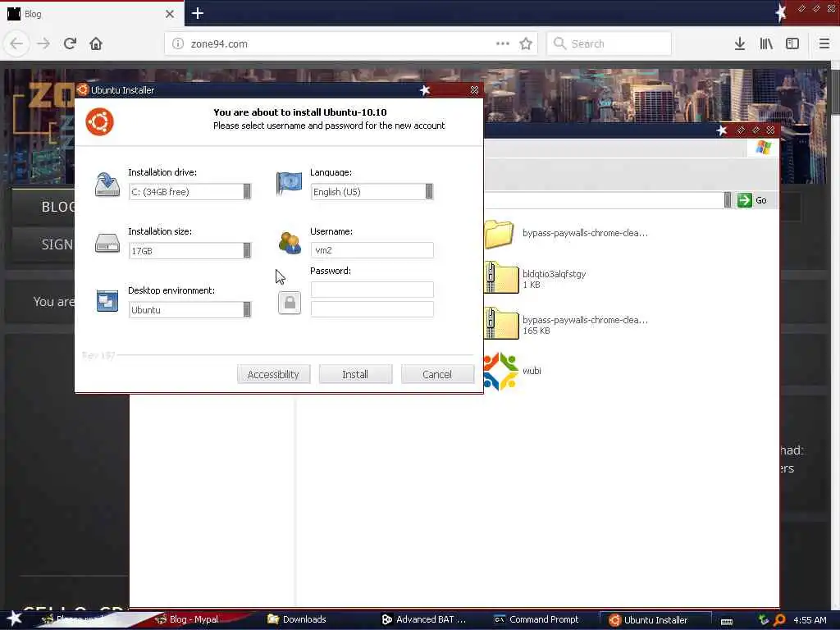Click the Accessibility button

273,374
